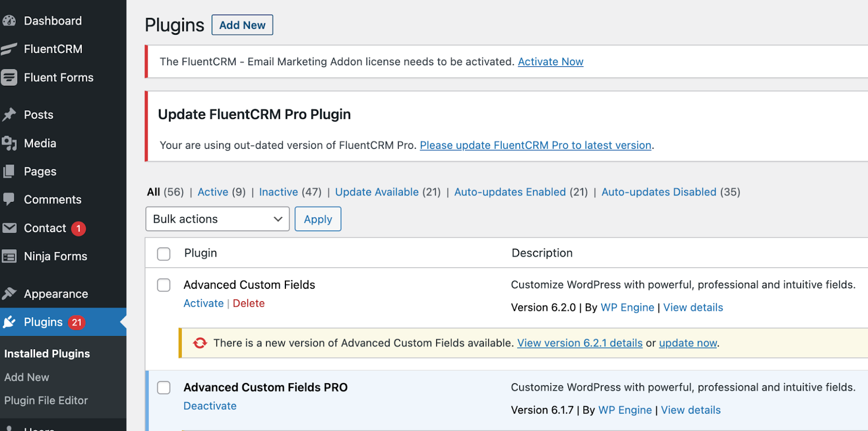Click the Dashboard gauge icon
The height and width of the screenshot is (431, 868).
click(9, 21)
